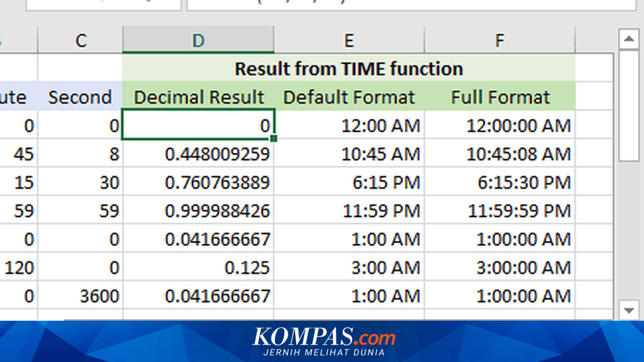Click the Second cell with value 30
This screenshot has width=644, height=362.
[80, 182]
